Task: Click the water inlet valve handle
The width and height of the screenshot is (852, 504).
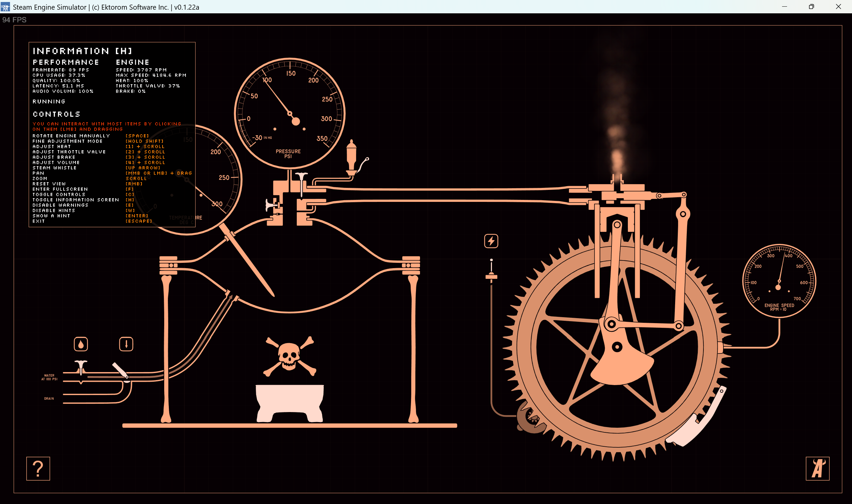Action: coord(81,367)
